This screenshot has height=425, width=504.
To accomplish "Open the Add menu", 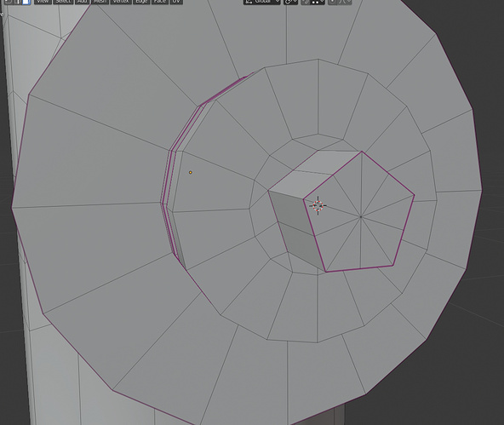I will (83, 2).
